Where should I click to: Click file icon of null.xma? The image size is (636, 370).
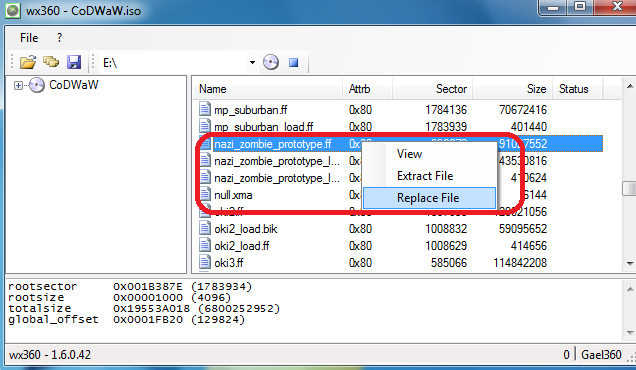pyautogui.click(x=205, y=194)
